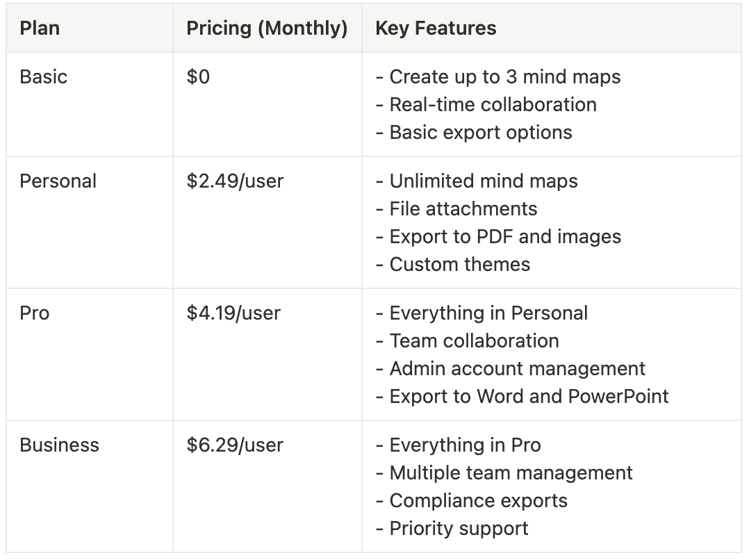
Task: Select the Basic plan name cell
Action: (90, 104)
